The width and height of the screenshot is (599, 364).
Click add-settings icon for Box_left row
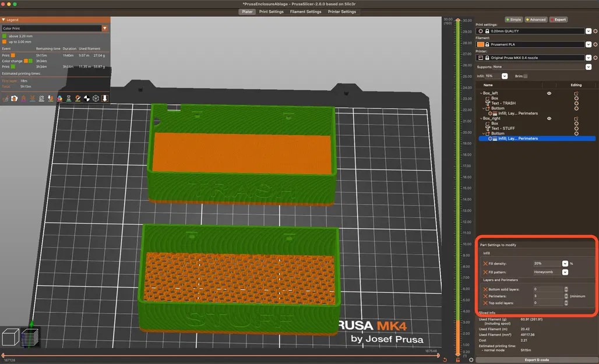(576, 93)
